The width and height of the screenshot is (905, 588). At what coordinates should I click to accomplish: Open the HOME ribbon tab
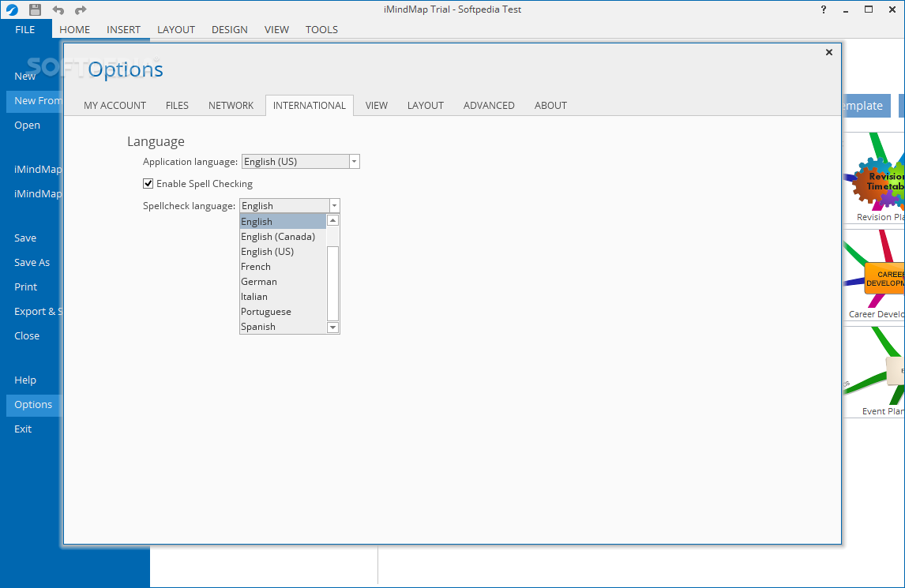tap(74, 29)
